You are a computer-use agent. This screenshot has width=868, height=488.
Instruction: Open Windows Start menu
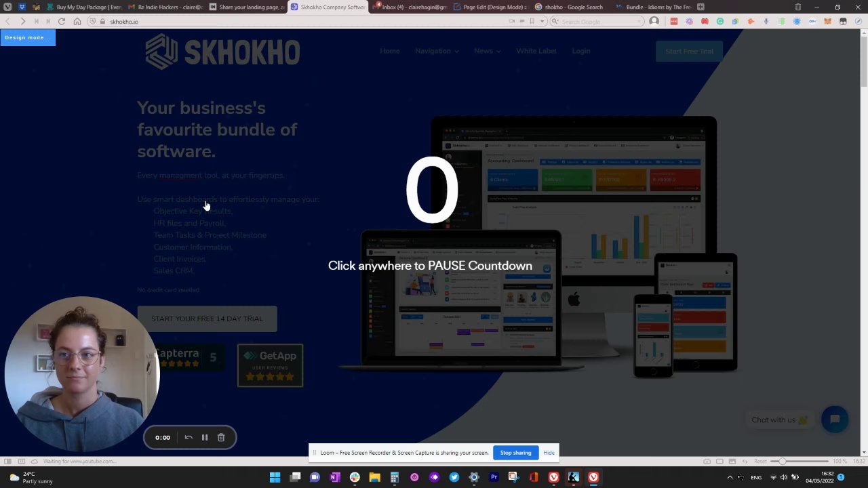(x=275, y=477)
